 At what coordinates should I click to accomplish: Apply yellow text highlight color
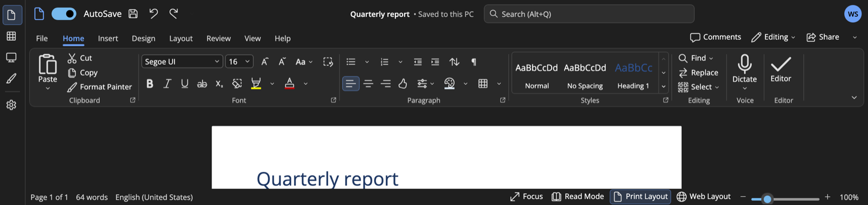pos(256,83)
